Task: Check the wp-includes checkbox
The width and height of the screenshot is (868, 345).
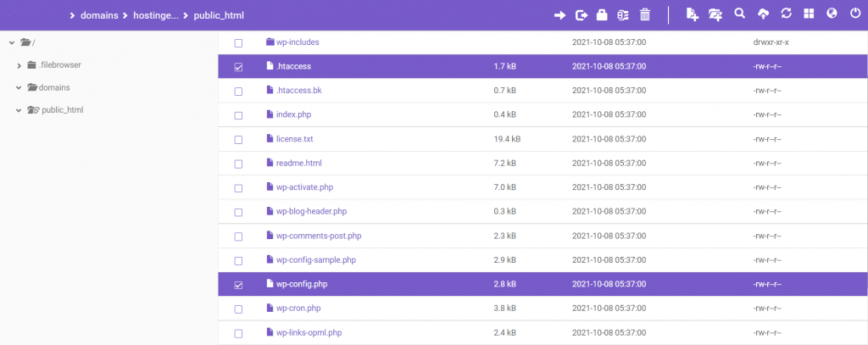Action: coord(238,42)
